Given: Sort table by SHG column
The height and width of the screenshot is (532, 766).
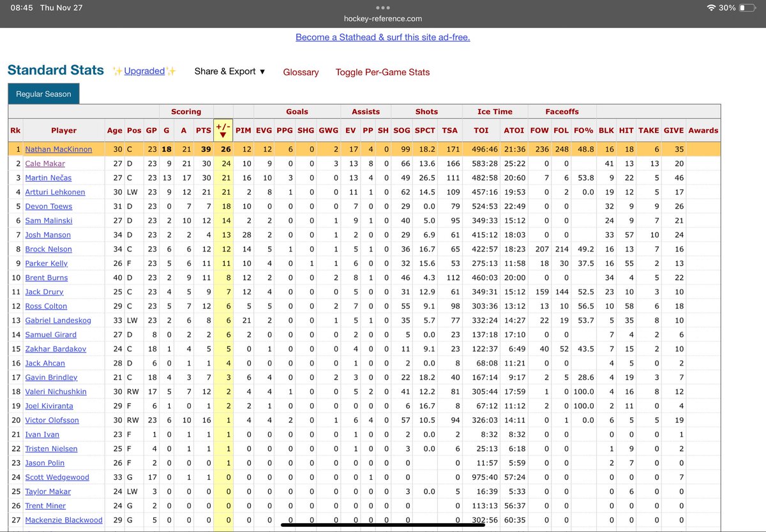Looking at the screenshot, I should pyautogui.click(x=306, y=130).
